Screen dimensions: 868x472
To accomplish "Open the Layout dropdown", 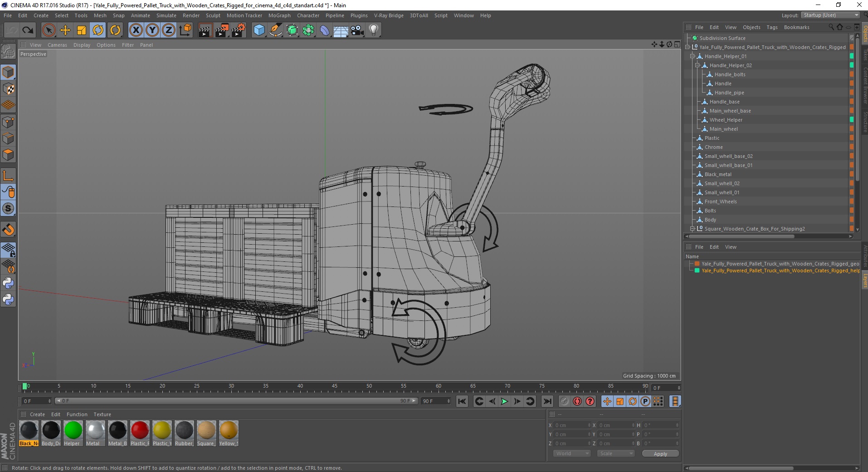I will click(x=831, y=15).
